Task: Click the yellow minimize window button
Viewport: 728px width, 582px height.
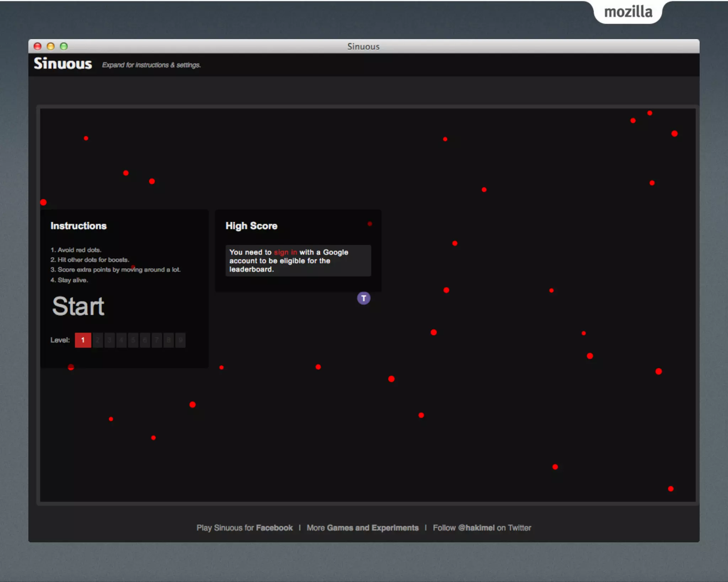Action: 50,46
